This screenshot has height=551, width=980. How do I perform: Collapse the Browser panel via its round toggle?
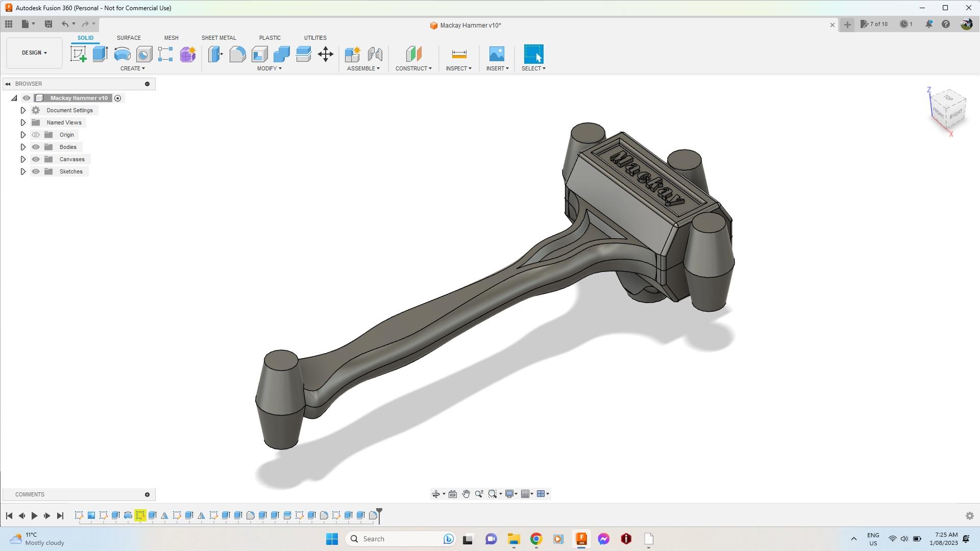point(148,84)
